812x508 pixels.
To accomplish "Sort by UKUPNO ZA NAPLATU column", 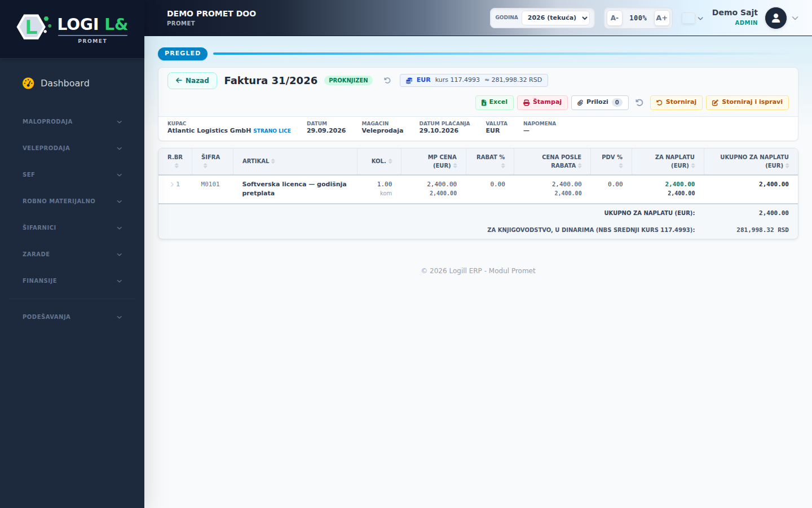I will pos(787,166).
